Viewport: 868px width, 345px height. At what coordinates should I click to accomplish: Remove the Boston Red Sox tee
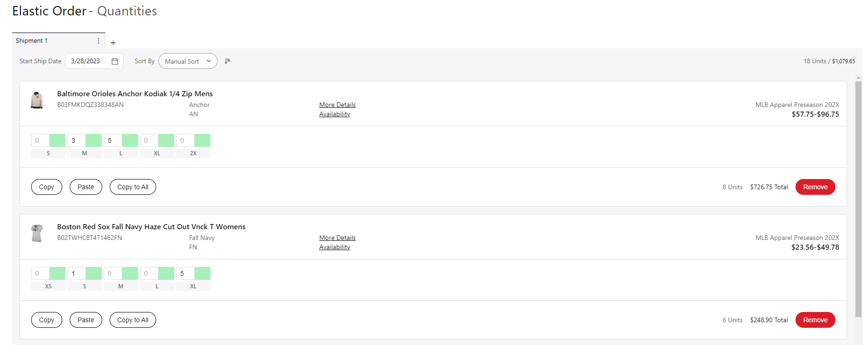pos(815,320)
